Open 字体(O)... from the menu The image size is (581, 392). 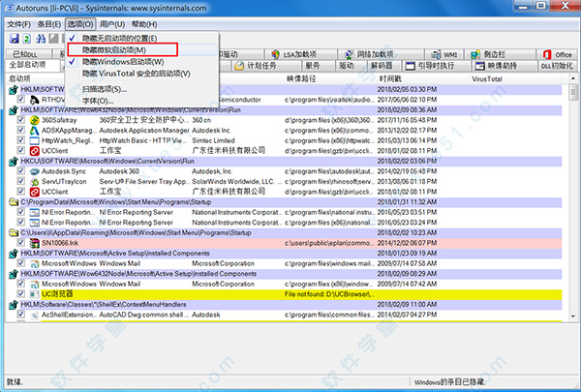tap(142, 101)
